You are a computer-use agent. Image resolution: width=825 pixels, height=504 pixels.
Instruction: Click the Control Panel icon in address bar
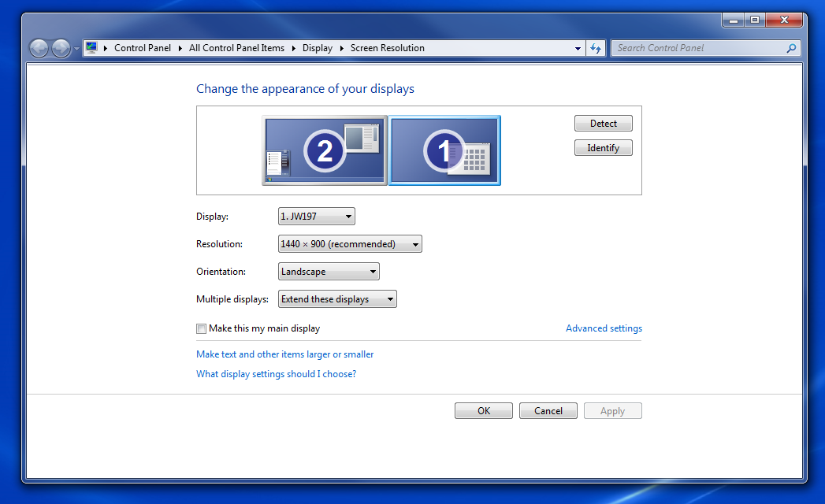(91, 48)
